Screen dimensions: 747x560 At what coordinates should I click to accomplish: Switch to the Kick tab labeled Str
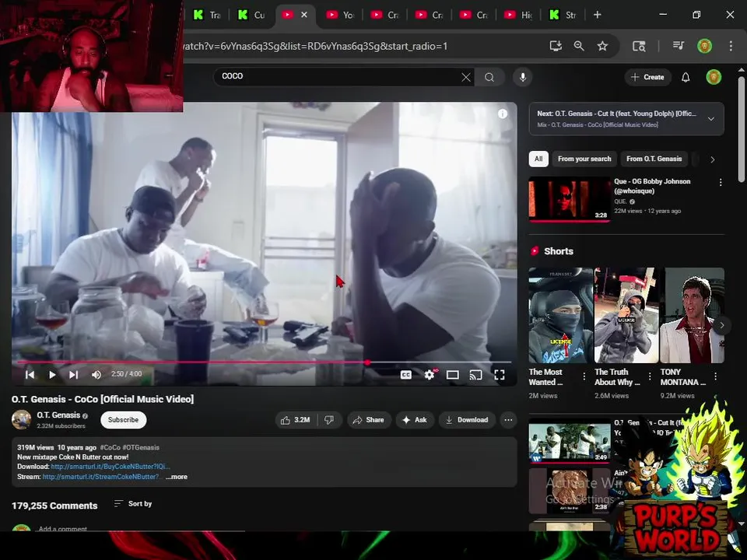tap(564, 15)
